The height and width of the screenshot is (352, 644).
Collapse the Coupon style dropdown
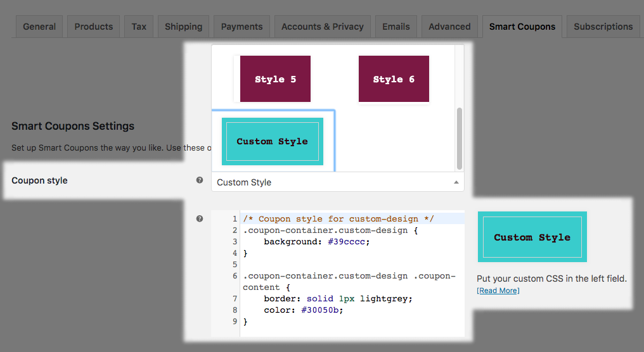click(x=338, y=182)
